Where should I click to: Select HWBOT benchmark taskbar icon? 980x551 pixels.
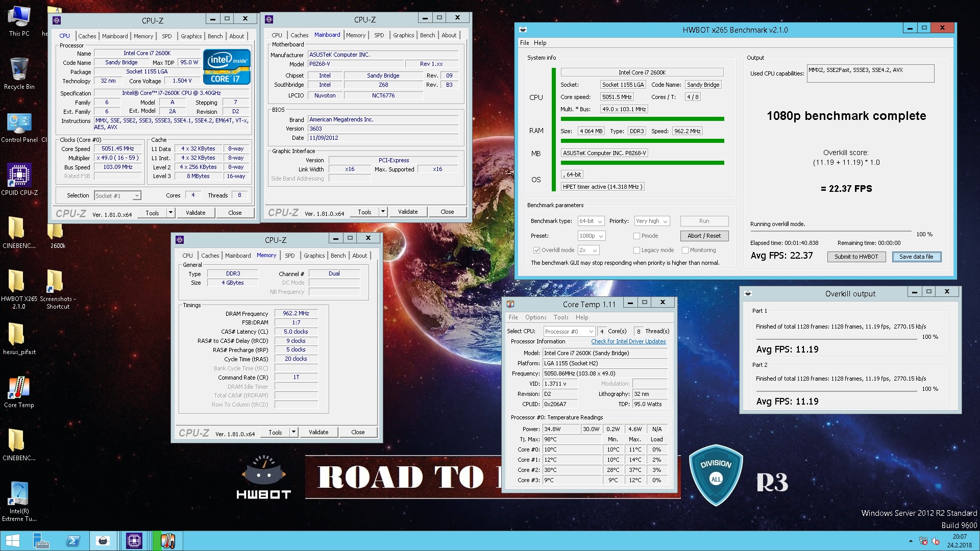click(x=103, y=541)
